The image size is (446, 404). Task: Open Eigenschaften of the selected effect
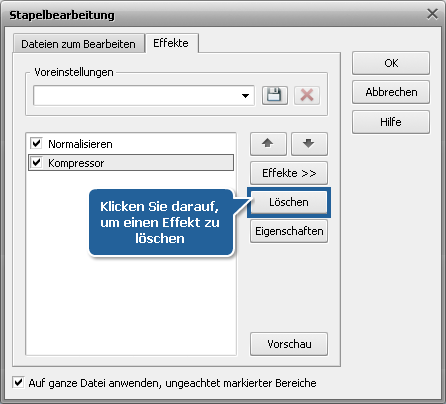(289, 231)
